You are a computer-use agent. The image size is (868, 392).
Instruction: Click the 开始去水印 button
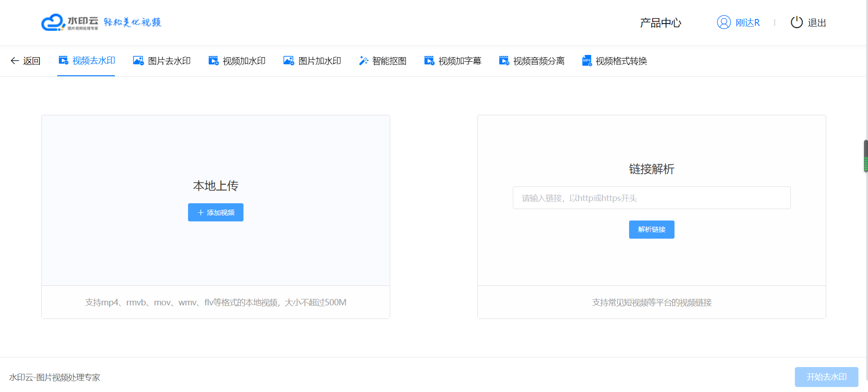click(x=826, y=377)
